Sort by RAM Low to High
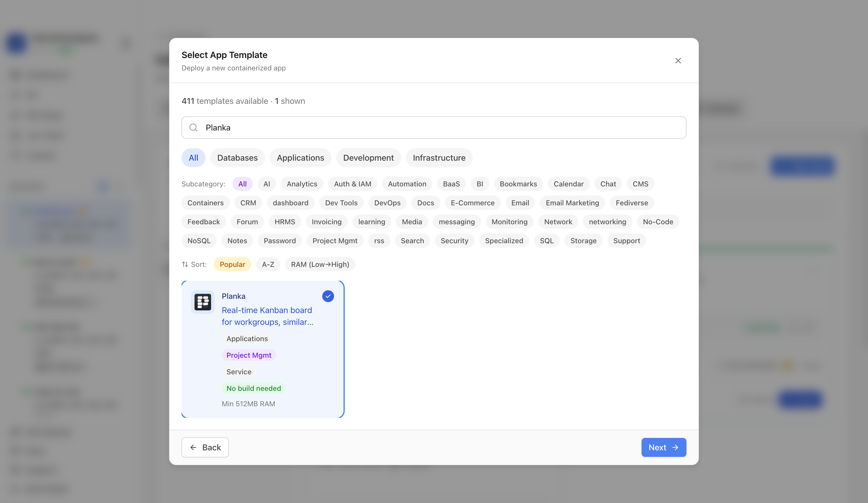This screenshot has width=868, height=503. coord(320,265)
